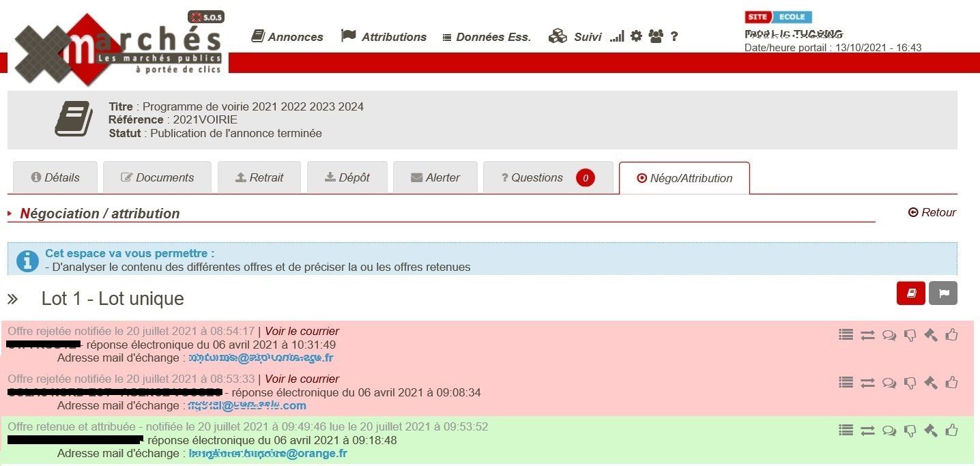Click the grey flag button for Lot 1

coord(943,293)
